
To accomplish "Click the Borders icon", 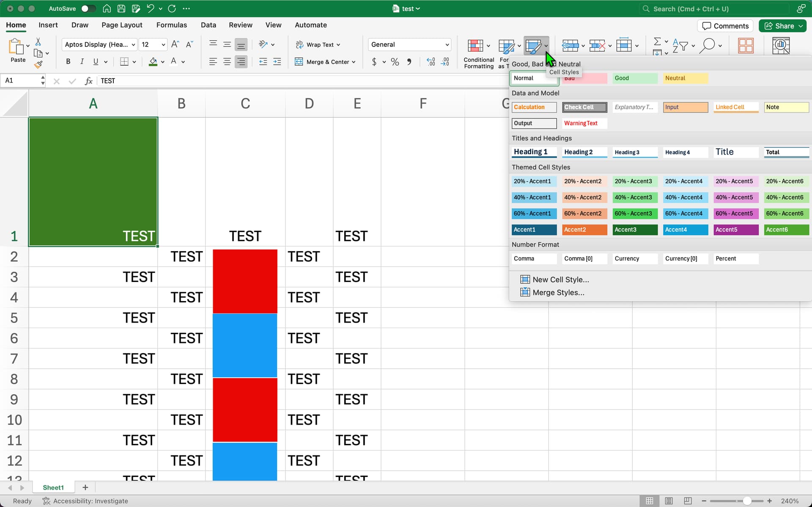I will (x=124, y=62).
